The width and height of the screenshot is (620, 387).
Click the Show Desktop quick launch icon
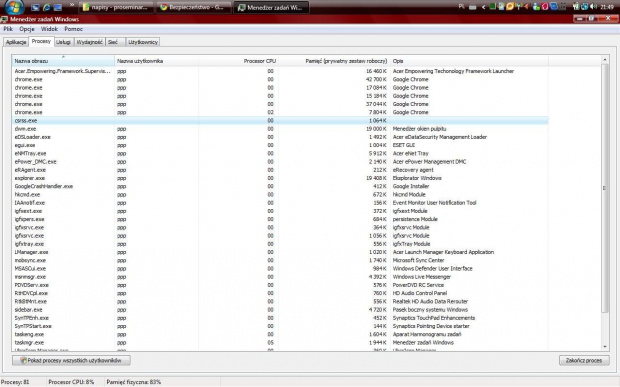(x=35, y=7)
